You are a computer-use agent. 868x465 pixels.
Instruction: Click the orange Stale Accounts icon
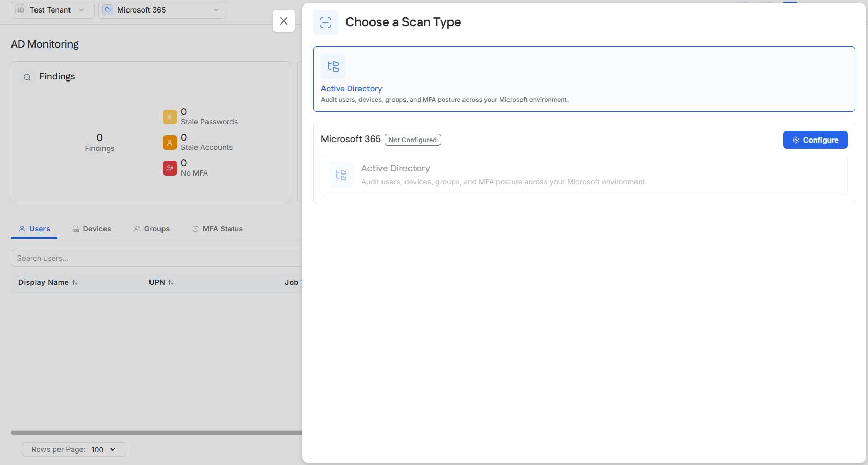click(x=170, y=143)
